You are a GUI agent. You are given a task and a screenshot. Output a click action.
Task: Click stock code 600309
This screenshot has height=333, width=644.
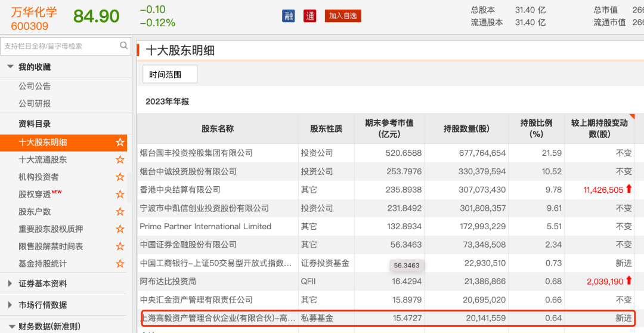pyautogui.click(x=30, y=26)
